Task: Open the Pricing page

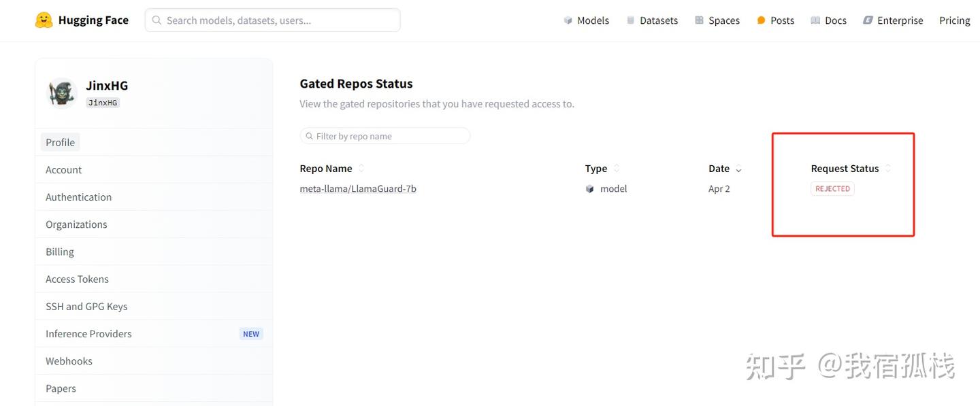Action: tap(954, 20)
